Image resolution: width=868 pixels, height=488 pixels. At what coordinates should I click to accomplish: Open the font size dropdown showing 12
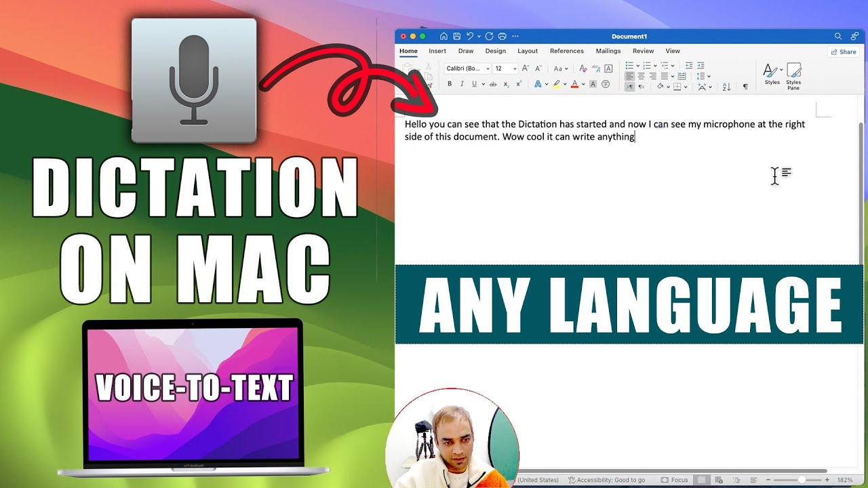coord(505,68)
